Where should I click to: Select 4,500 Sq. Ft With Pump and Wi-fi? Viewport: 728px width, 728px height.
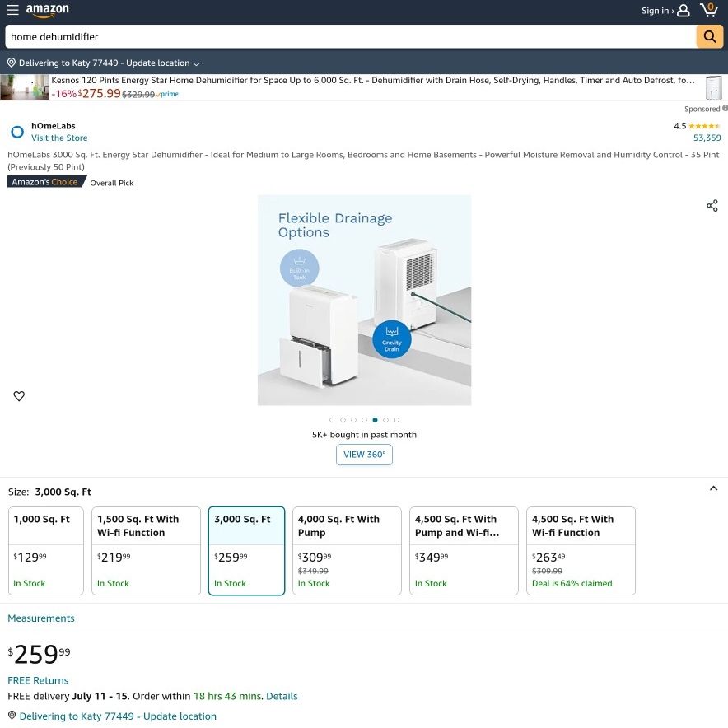click(x=464, y=551)
